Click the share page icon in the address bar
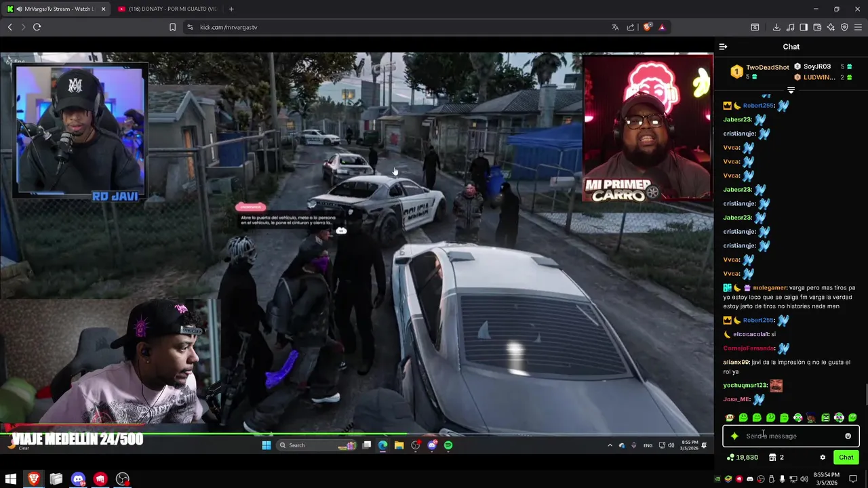 631,27
